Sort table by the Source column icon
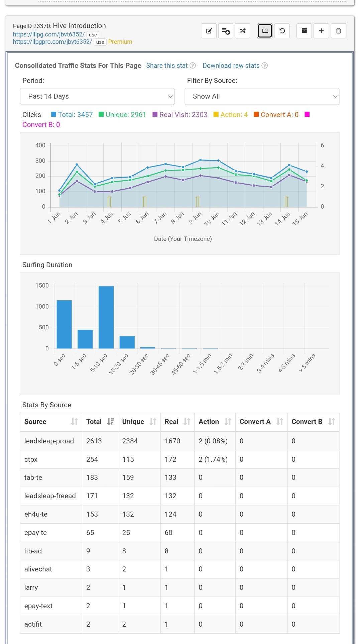 [75, 422]
